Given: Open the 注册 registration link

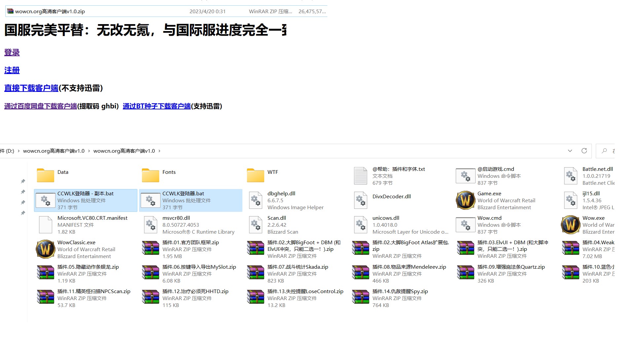Looking at the screenshot, I should 12,70.
